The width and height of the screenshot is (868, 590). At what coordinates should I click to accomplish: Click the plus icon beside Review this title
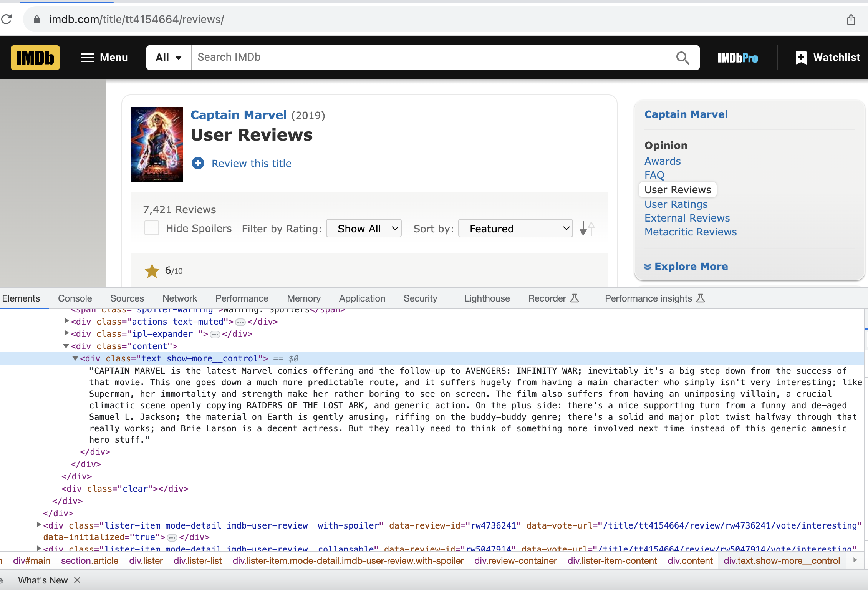coord(198,163)
